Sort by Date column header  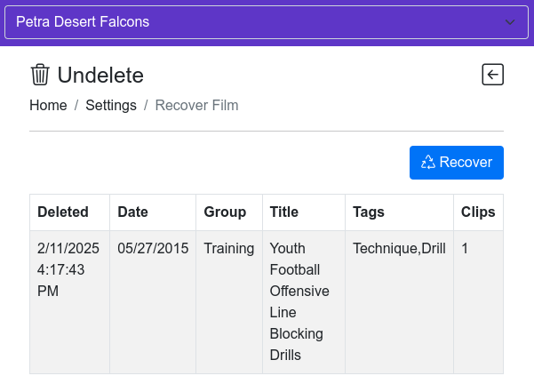point(133,212)
